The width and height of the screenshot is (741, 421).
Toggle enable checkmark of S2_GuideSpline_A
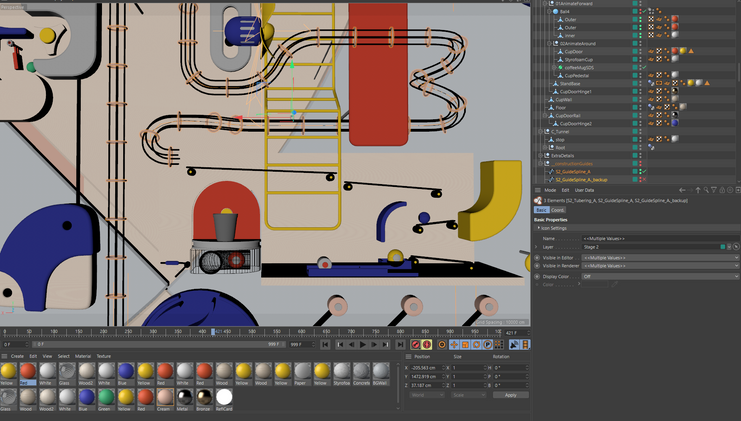(644, 171)
